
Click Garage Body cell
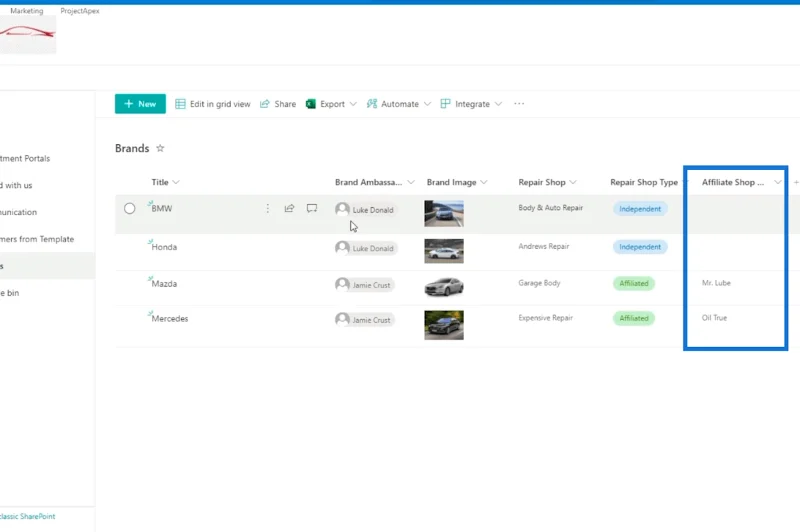539,283
